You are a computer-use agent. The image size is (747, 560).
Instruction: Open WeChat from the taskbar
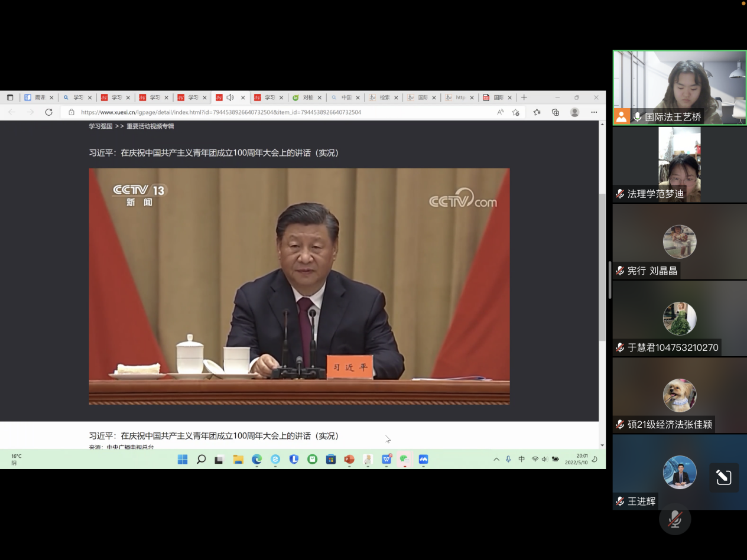(405, 459)
